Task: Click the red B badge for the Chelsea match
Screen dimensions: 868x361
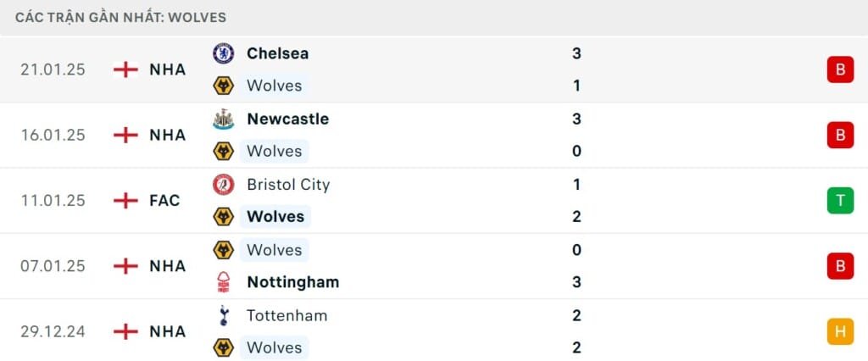Action: (x=840, y=69)
